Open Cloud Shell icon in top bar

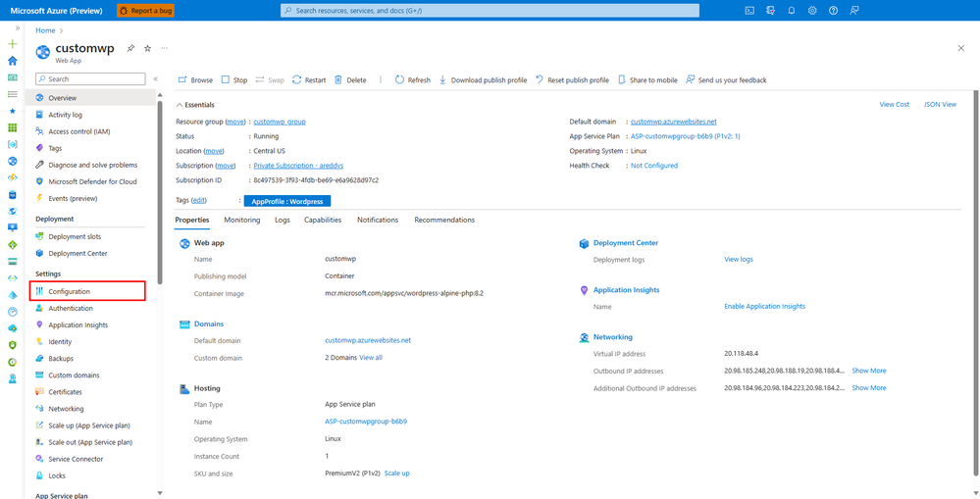pyautogui.click(x=749, y=11)
